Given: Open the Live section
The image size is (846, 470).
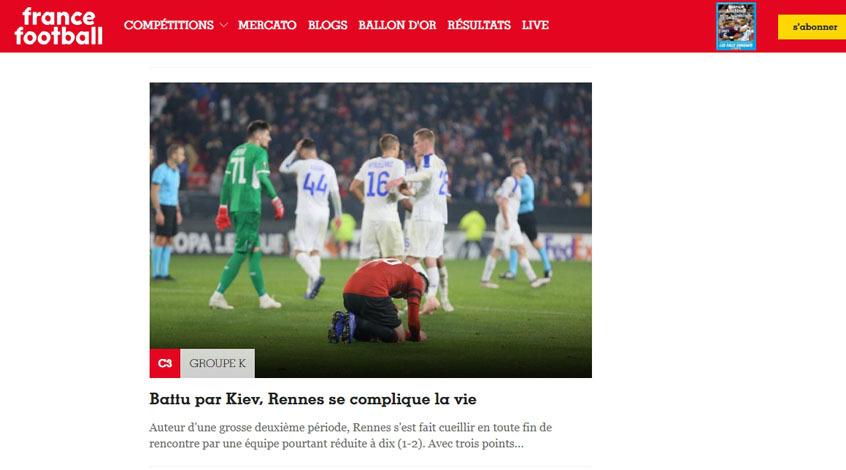Looking at the screenshot, I should click(535, 25).
